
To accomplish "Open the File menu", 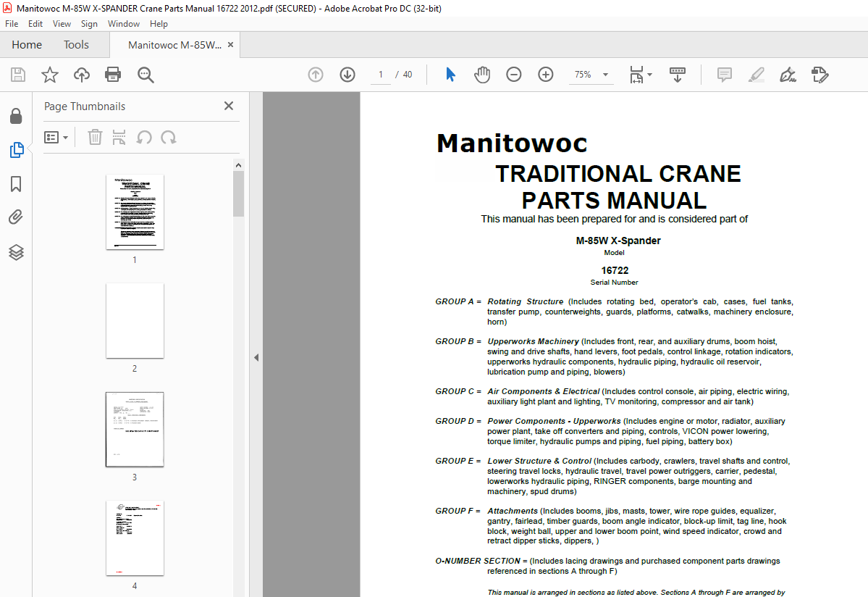I will pos(12,24).
